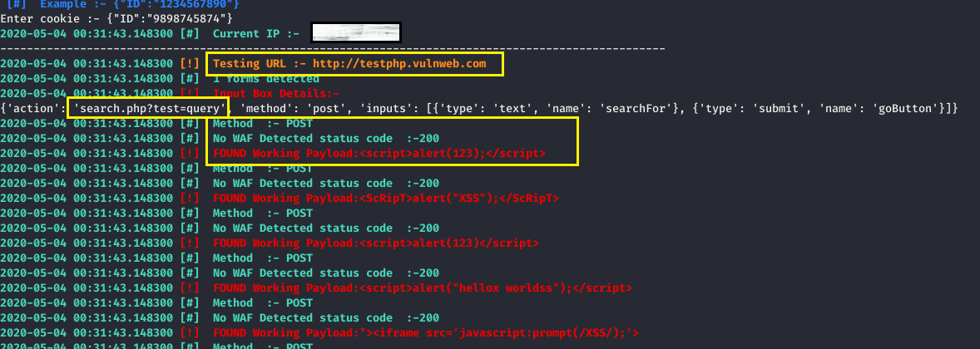Click the "Input Box Details:-" heading
The image size is (980, 349).
tap(275, 94)
